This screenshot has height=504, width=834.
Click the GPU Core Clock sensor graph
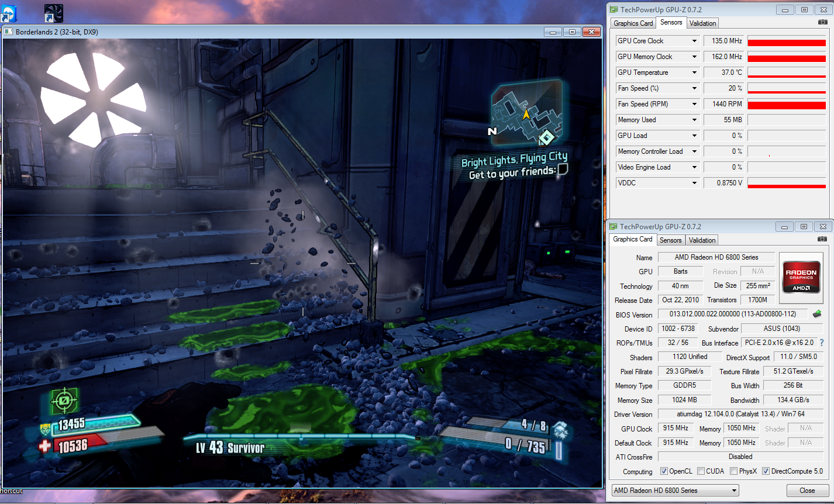pos(787,41)
